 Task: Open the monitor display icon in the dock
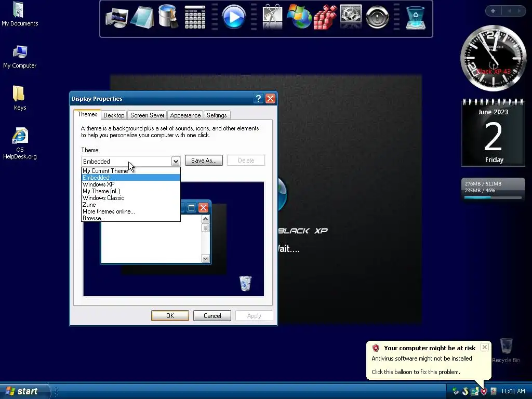[x=117, y=18]
